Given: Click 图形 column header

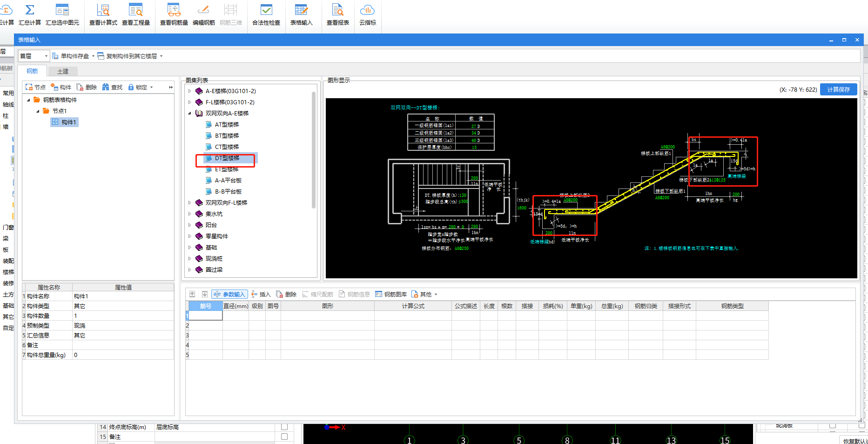Looking at the screenshot, I should pos(328,306).
